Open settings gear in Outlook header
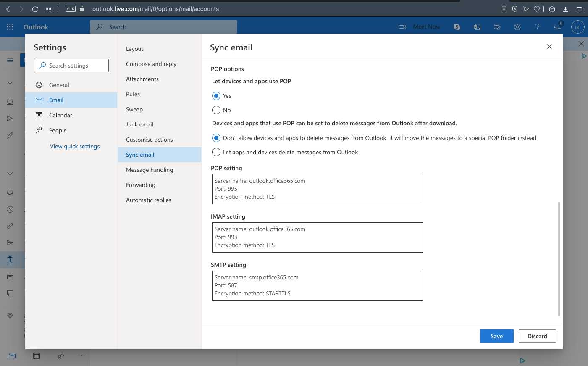 tap(517, 27)
